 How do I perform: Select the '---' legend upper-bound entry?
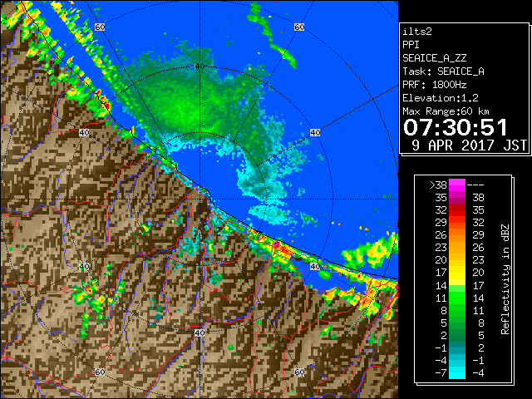coord(475,185)
